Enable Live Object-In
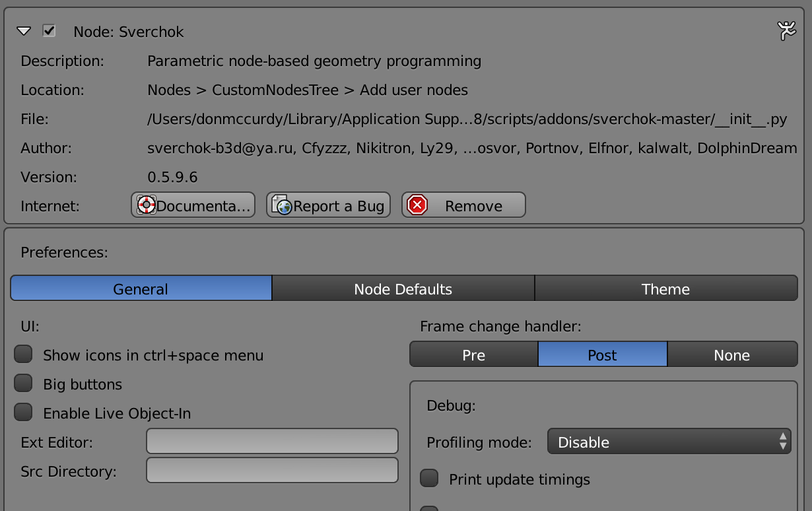The height and width of the screenshot is (511, 812). pos(23,412)
